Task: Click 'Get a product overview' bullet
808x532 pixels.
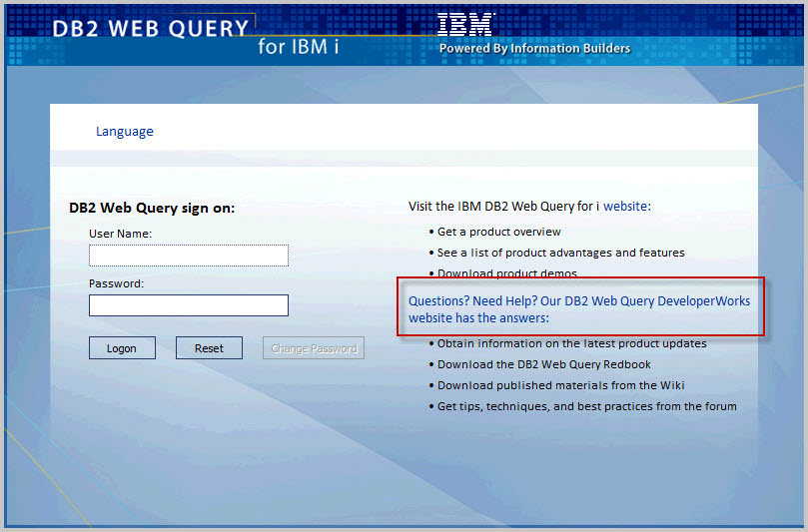Action: pyautogui.click(x=498, y=232)
